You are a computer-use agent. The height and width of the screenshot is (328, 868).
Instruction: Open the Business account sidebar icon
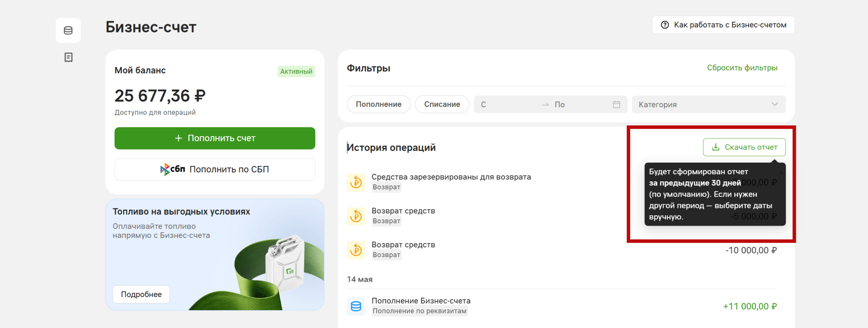click(x=68, y=30)
